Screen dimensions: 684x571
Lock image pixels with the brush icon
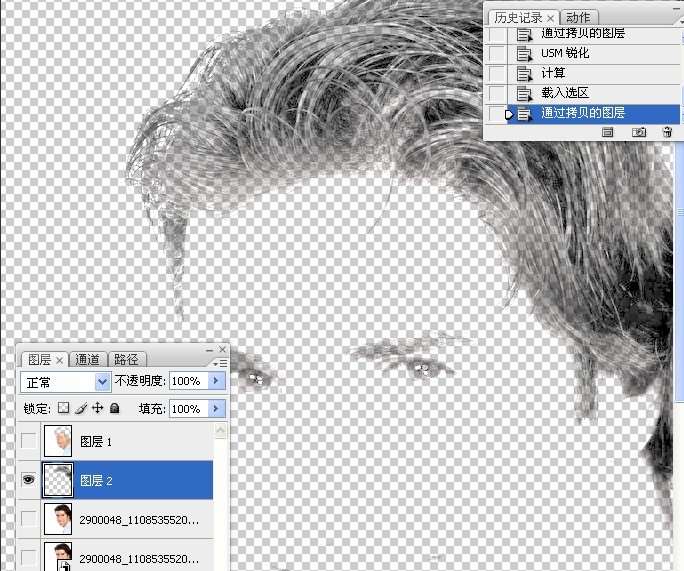(81, 408)
